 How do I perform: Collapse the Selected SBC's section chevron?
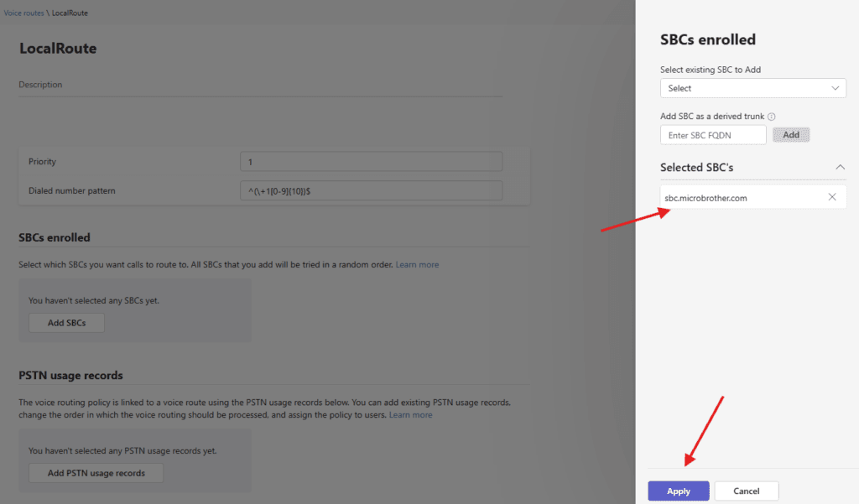[x=840, y=167]
